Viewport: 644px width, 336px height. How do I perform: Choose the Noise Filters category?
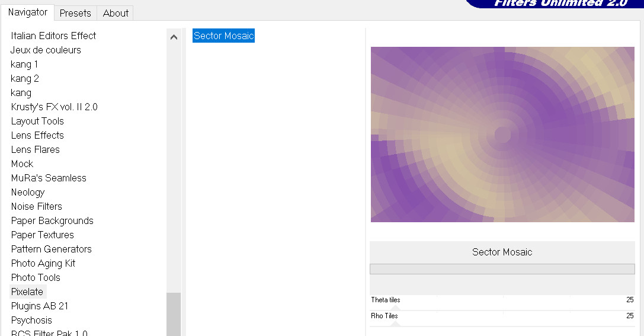pos(36,207)
